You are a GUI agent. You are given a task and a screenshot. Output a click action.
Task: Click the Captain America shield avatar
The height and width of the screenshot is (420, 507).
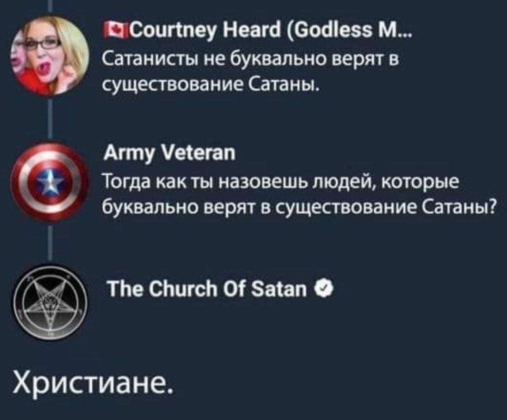[x=49, y=182]
